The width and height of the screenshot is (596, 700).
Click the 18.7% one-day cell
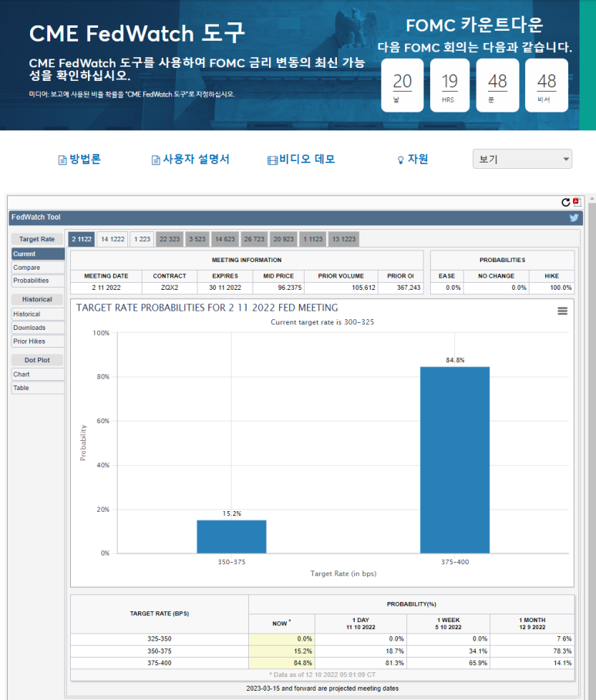(361, 651)
